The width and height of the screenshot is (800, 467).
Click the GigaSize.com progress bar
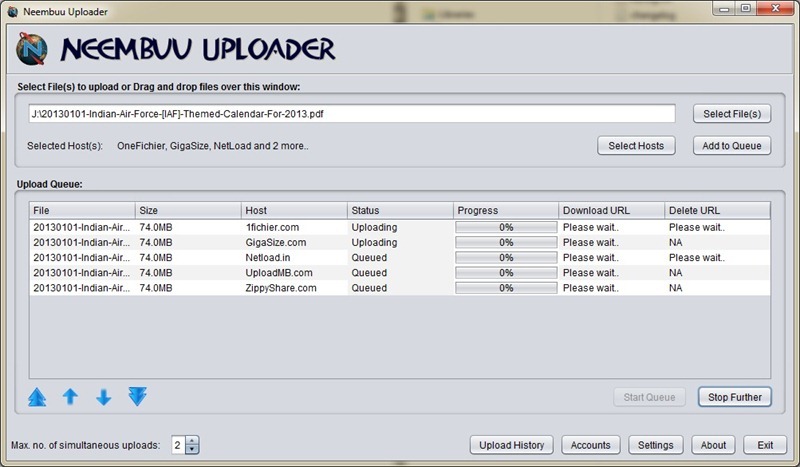(x=506, y=242)
